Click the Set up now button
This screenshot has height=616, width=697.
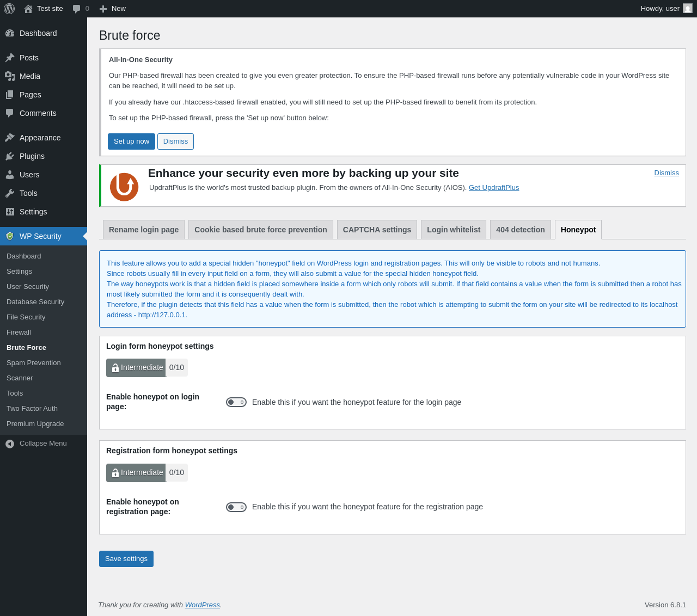click(x=131, y=141)
